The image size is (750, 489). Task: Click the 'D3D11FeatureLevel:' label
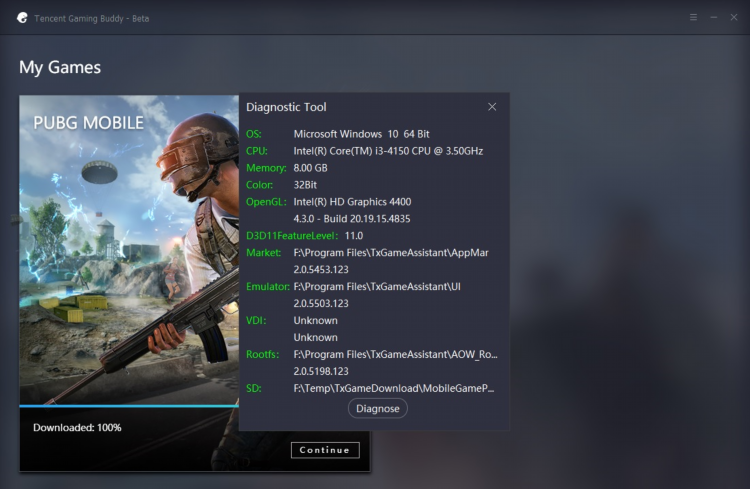pos(292,235)
